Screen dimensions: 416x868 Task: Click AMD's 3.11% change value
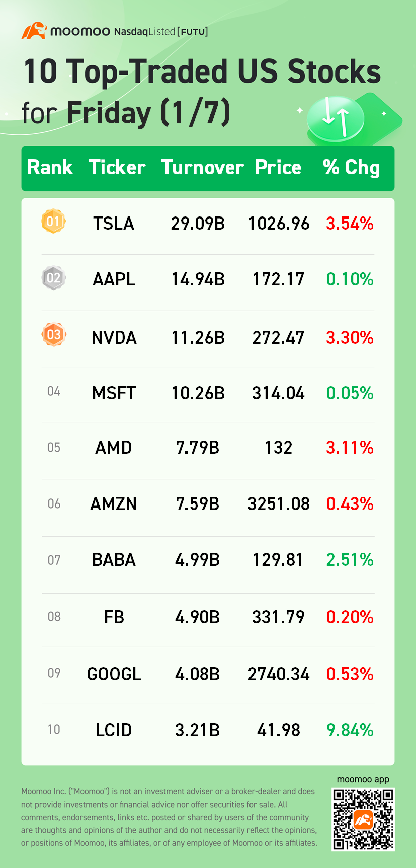click(350, 447)
